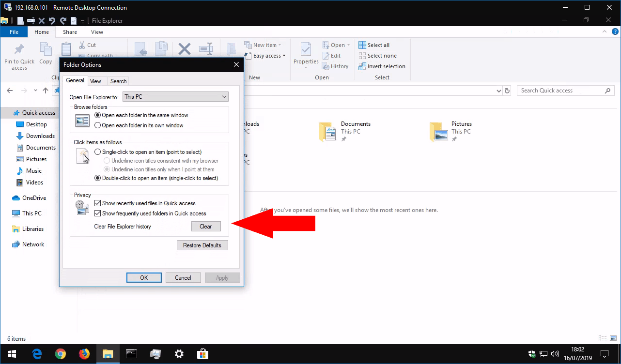This screenshot has height=364, width=621.
Task: Open Firefox from the taskbar
Action: (84, 354)
